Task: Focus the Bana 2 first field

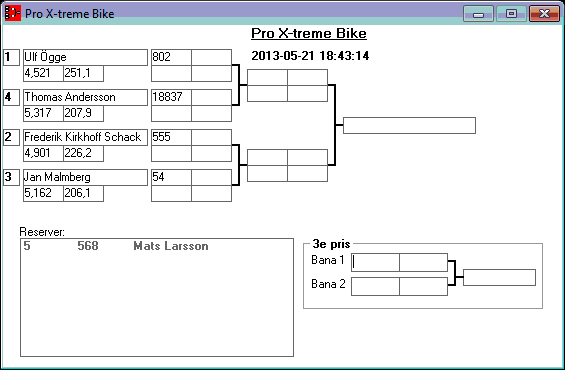Action: 375,286
